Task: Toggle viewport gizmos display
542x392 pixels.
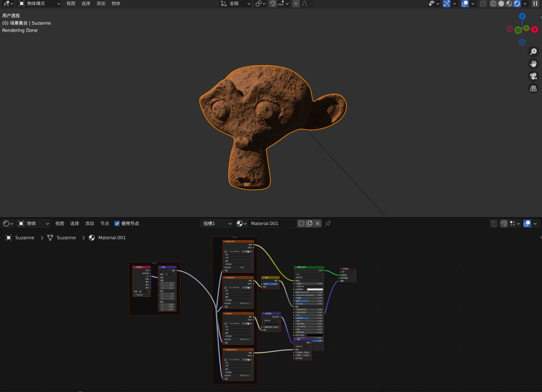Action: 447,4
